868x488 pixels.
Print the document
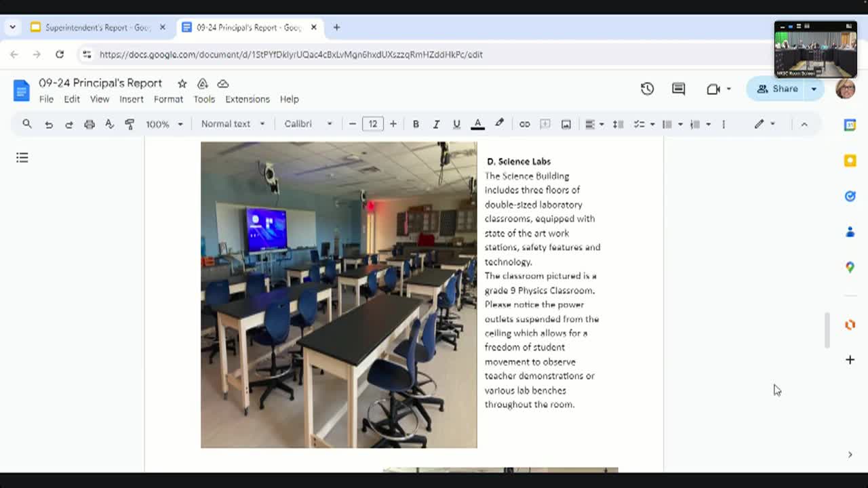90,124
